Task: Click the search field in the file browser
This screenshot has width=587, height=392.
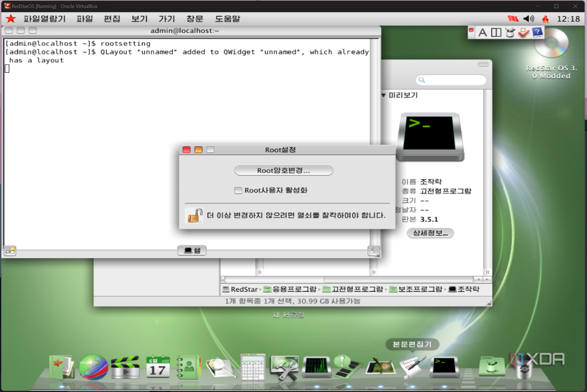Action: pyautogui.click(x=451, y=80)
